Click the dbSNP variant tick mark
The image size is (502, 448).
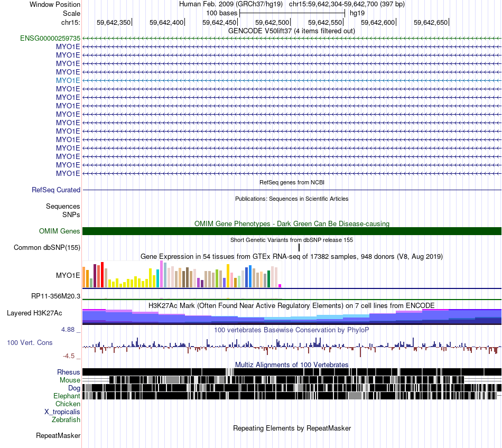tap(299, 247)
